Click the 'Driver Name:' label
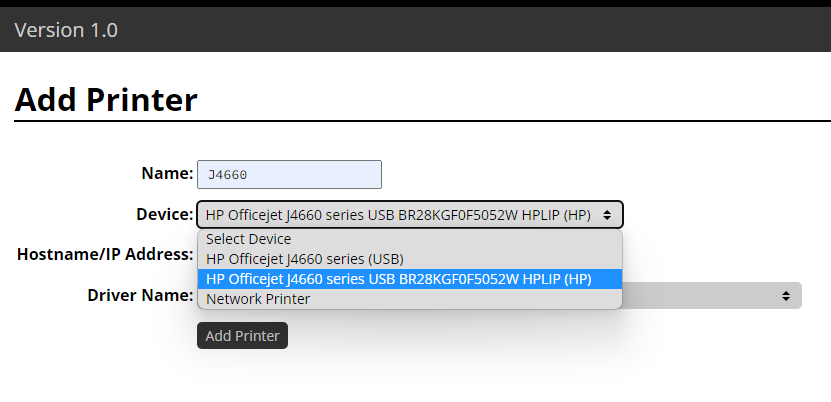The width and height of the screenshot is (831, 402). pos(140,295)
